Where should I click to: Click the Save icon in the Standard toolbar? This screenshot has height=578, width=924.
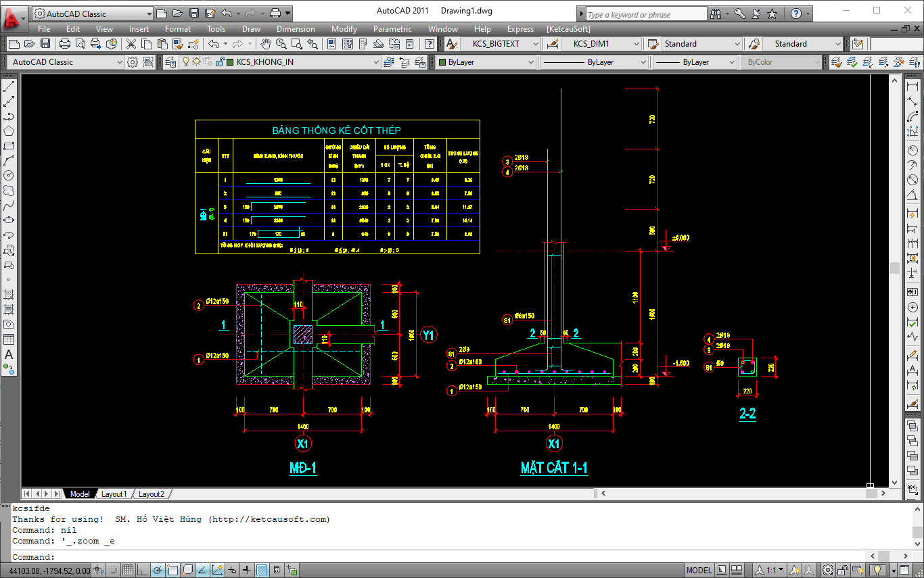(x=45, y=44)
